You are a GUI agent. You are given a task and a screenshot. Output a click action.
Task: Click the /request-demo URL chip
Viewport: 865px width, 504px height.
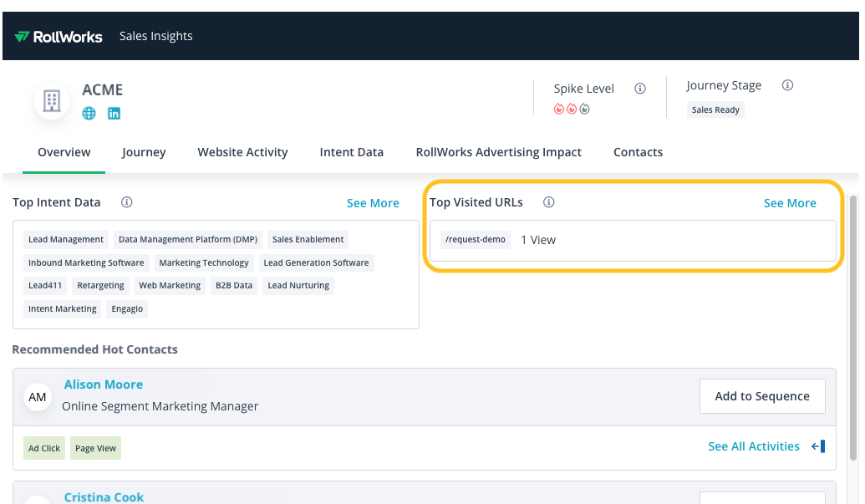pos(476,239)
